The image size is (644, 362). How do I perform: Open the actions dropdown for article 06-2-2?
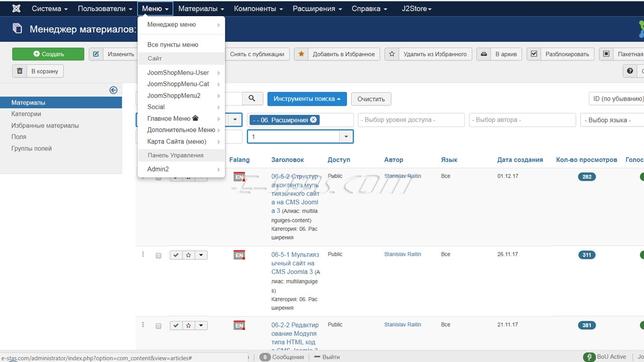(x=201, y=325)
